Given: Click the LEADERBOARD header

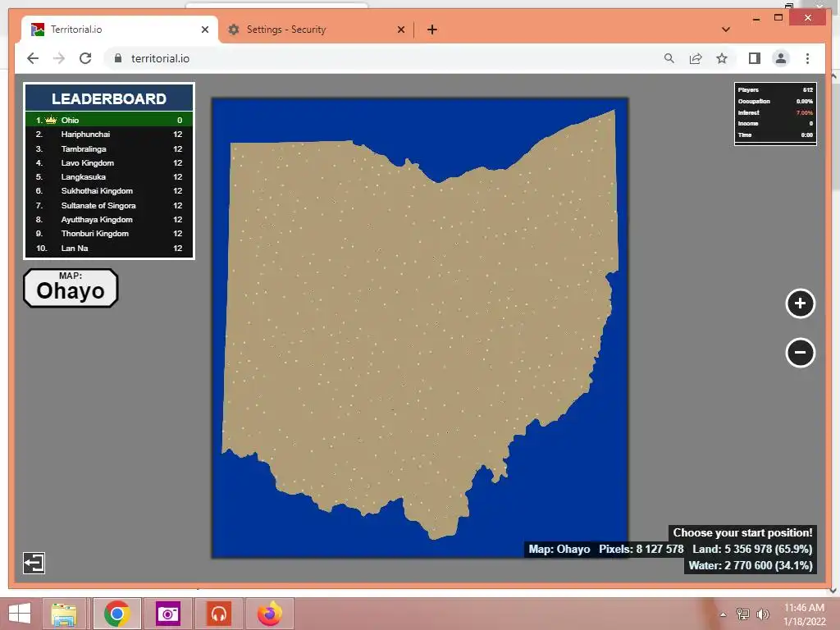Looking at the screenshot, I should [109, 98].
